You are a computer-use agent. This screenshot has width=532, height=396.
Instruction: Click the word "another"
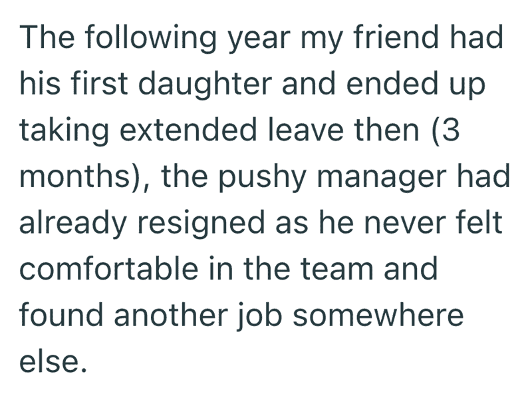coord(171,315)
